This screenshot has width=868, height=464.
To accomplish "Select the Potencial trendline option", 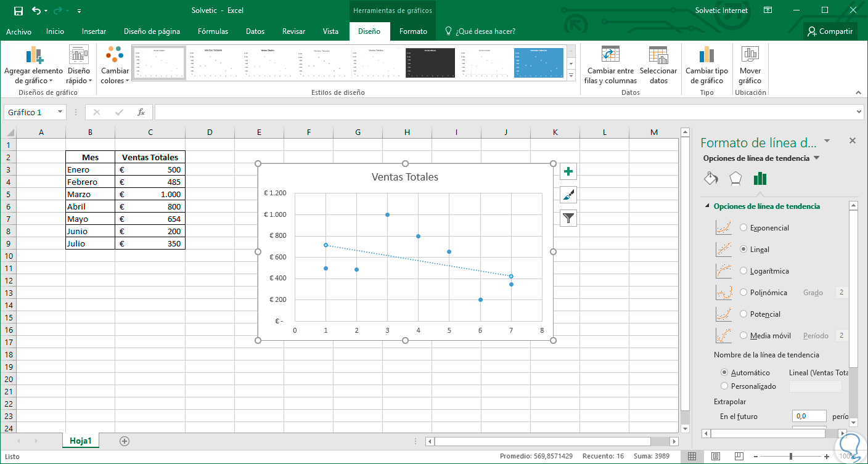I will tap(743, 314).
